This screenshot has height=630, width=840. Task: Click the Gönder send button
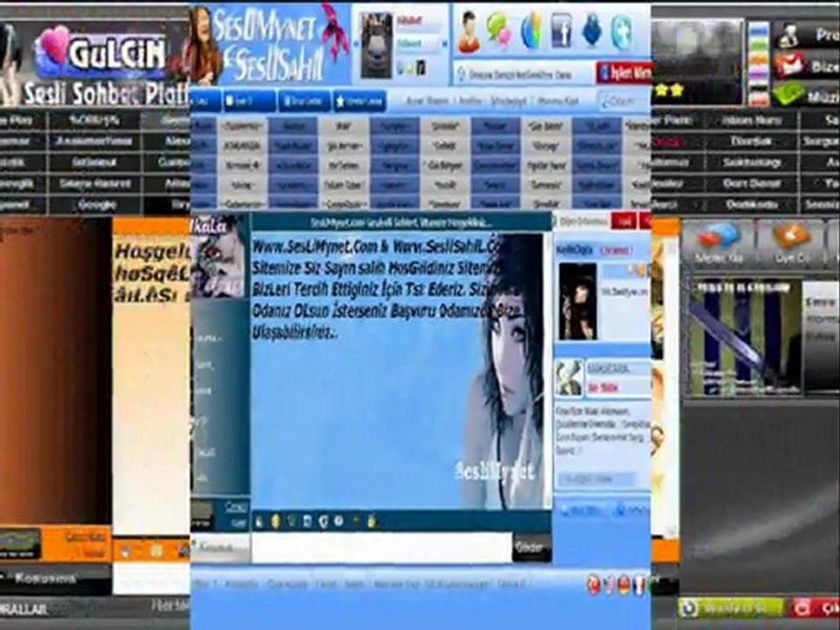[x=531, y=548]
